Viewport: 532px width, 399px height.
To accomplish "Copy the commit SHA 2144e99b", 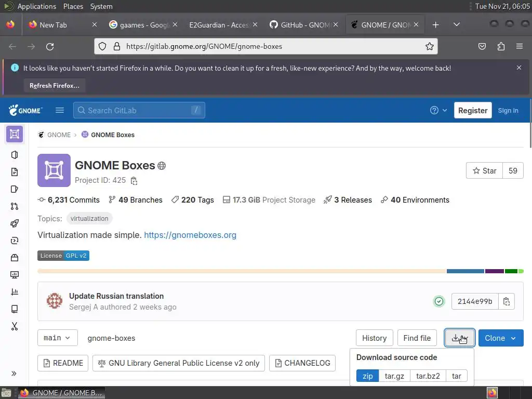I will [507, 301].
